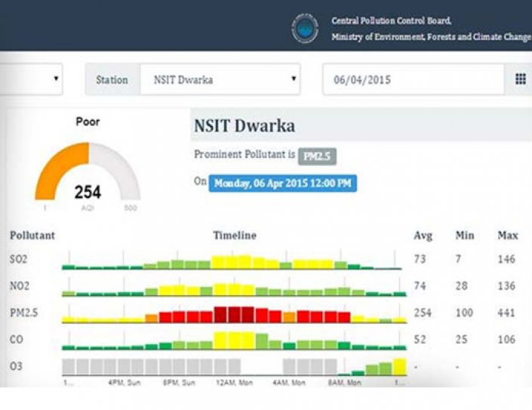The height and width of the screenshot is (410, 532).
Task: Select the PM2.5 pollutant row label
Action: point(23,313)
